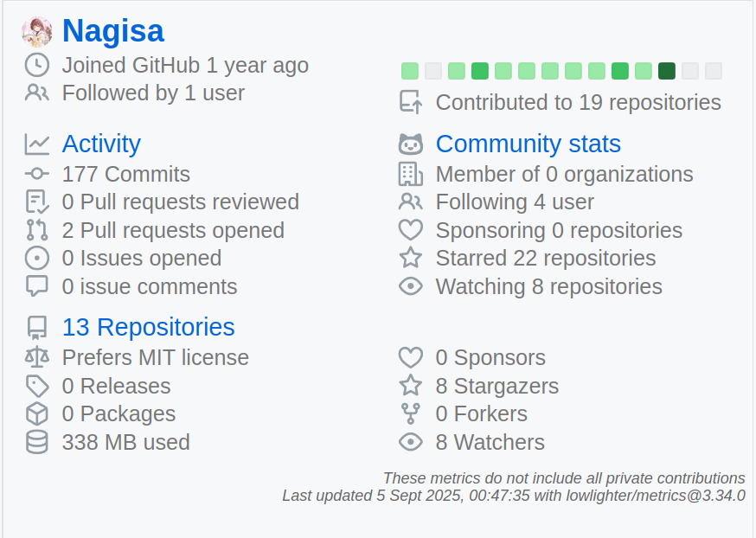Click the clock icon beside Joined GitHub
Screen dimensions: 756x538
tap(37, 65)
